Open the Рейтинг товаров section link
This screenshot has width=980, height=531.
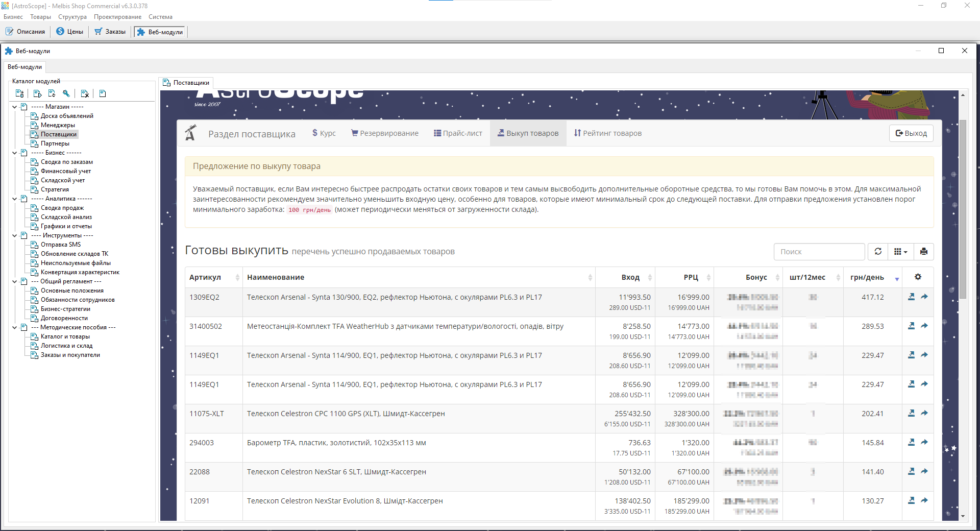[608, 133]
